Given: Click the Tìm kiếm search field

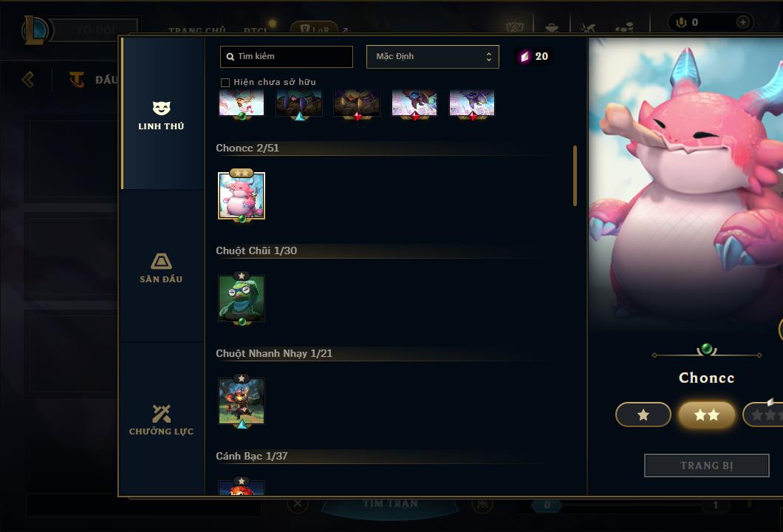Looking at the screenshot, I should (287, 57).
